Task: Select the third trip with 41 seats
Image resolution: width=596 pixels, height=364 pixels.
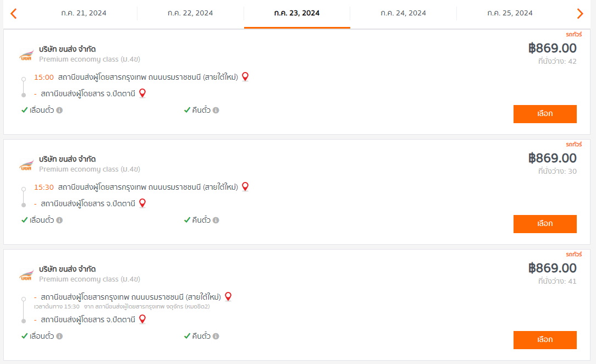Action: [x=545, y=340]
